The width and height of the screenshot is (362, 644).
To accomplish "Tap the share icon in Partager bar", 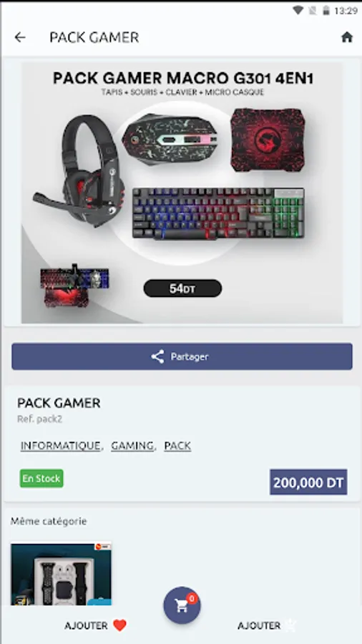I will pyautogui.click(x=157, y=356).
